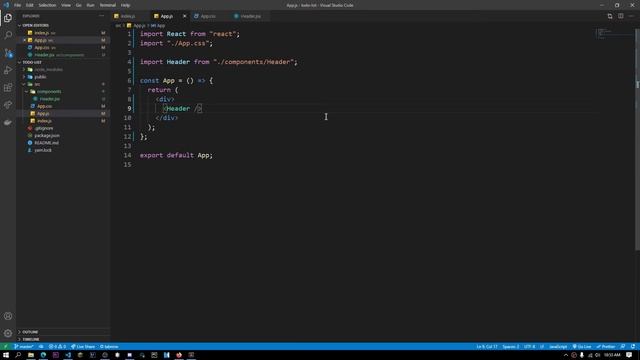Expand the node_modules folder
The height and width of the screenshot is (360, 640).
point(48,69)
